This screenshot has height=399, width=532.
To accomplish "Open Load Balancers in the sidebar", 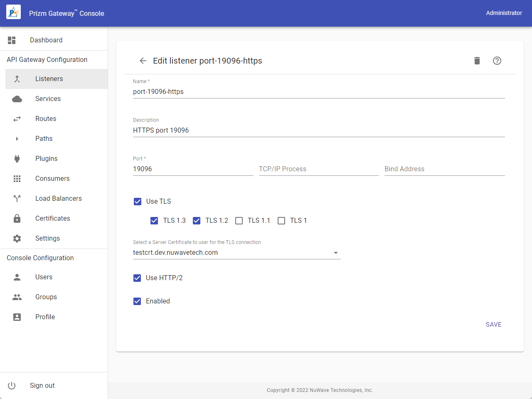I will 58,198.
